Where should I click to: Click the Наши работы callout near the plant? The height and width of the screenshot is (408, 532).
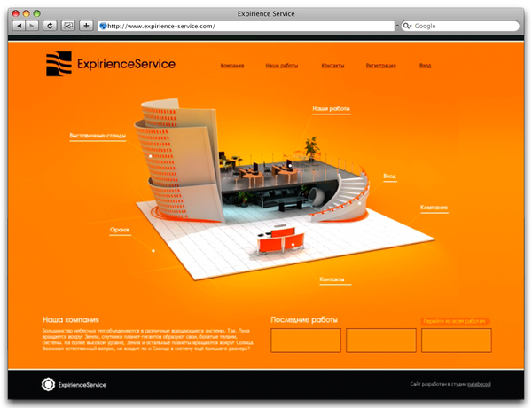[331, 109]
